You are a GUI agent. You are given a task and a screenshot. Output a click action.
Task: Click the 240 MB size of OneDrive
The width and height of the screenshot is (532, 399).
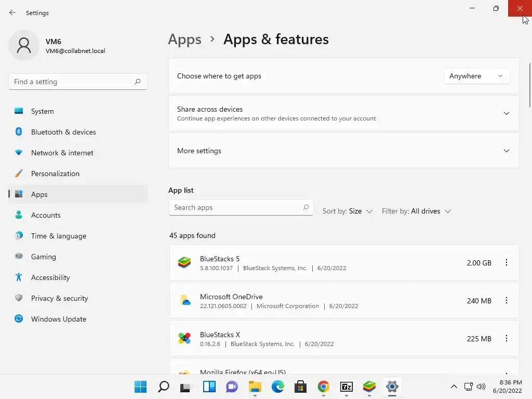pos(478,301)
